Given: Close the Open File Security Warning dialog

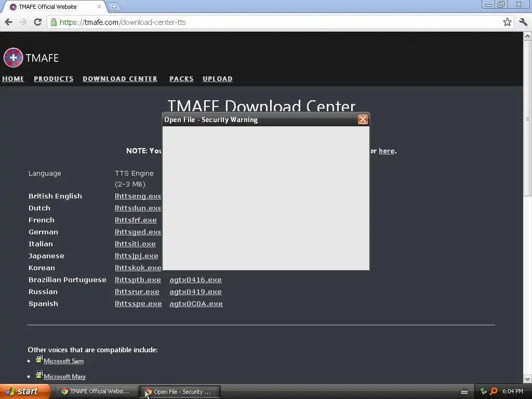Looking at the screenshot, I should click(363, 119).
